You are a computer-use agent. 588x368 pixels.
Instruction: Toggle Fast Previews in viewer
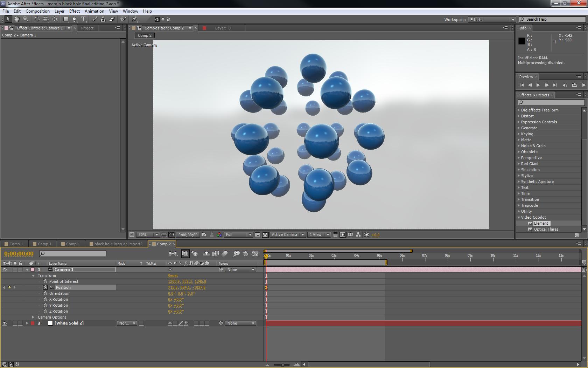[343, 235]
